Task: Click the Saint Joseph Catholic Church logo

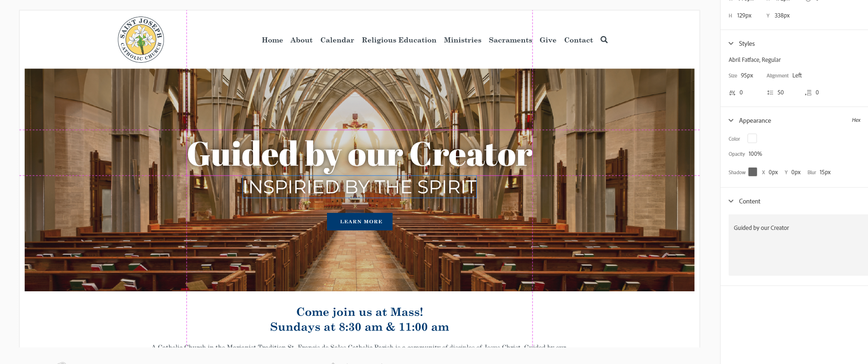Action: tap(141, 40)
